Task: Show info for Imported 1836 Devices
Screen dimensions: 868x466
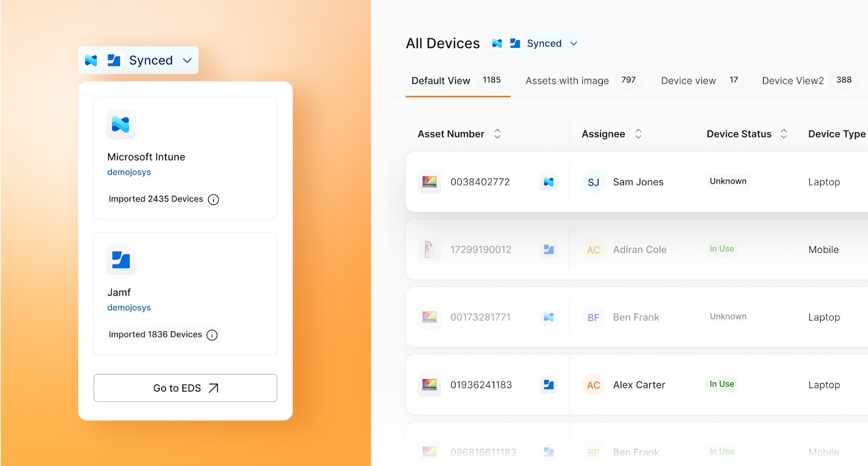Action: pos(212,335)
